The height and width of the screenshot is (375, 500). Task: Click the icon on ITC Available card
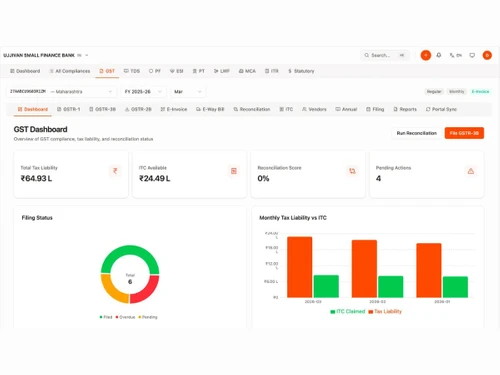pyautogui.click(x=234, y=171)
